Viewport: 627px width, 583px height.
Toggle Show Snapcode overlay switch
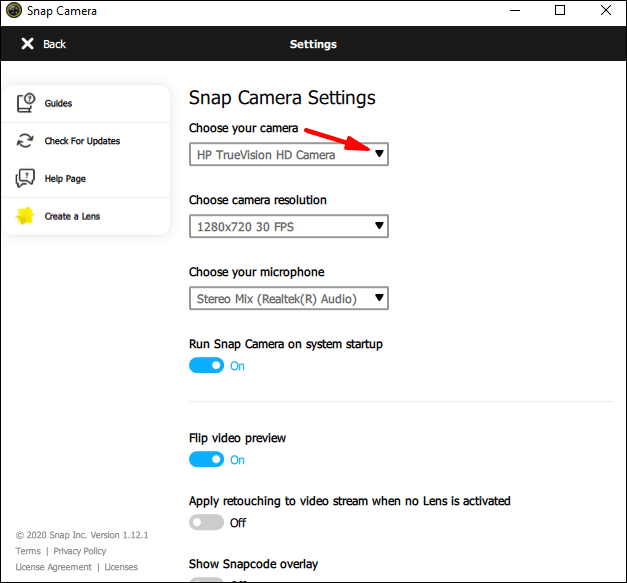click(206, 580)
